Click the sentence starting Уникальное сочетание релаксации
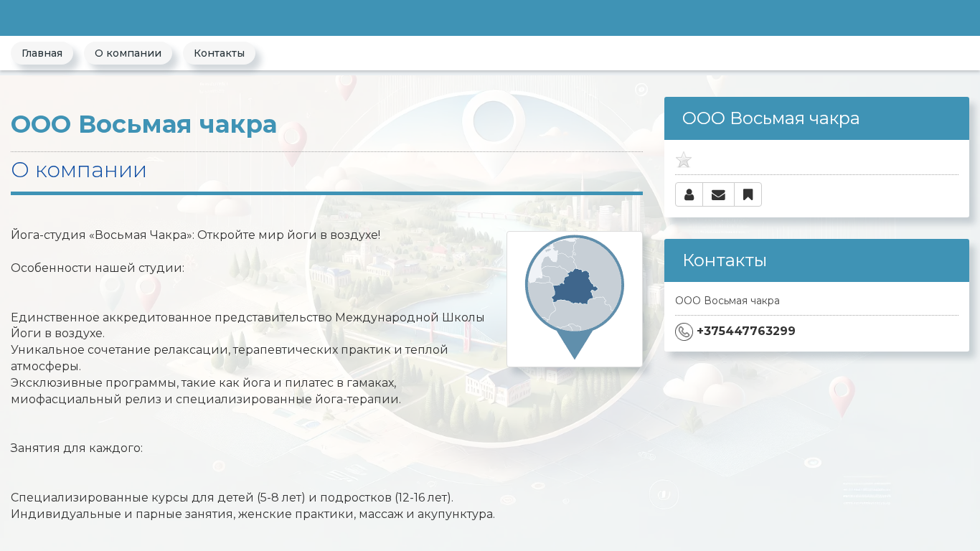This screenshot has width=980, height=551. [x=230, y=358]
